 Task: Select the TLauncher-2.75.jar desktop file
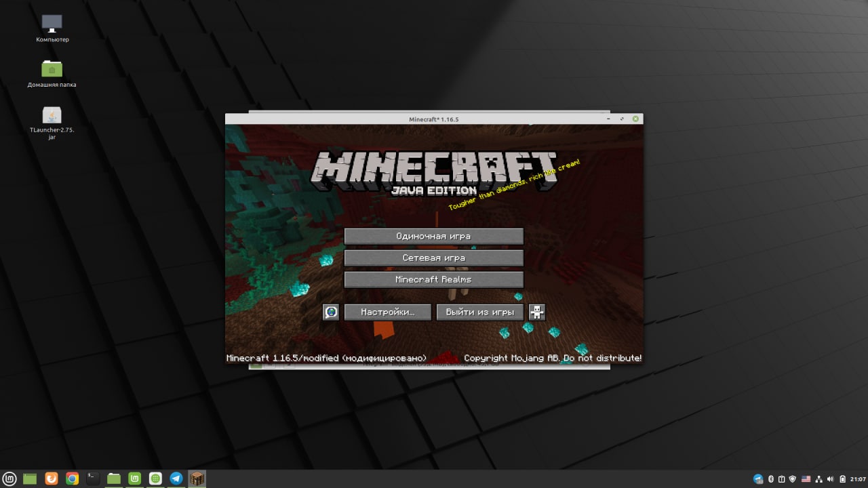click(x=52, y=123)
